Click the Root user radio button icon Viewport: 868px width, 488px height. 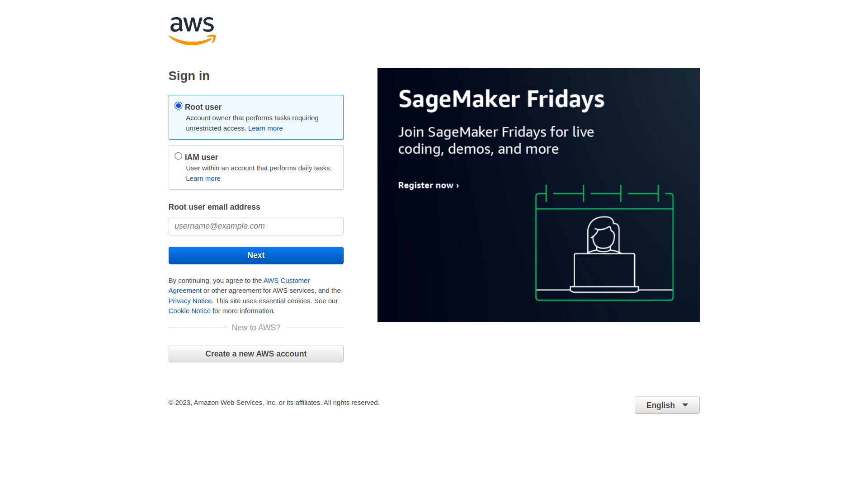[178, 105]
